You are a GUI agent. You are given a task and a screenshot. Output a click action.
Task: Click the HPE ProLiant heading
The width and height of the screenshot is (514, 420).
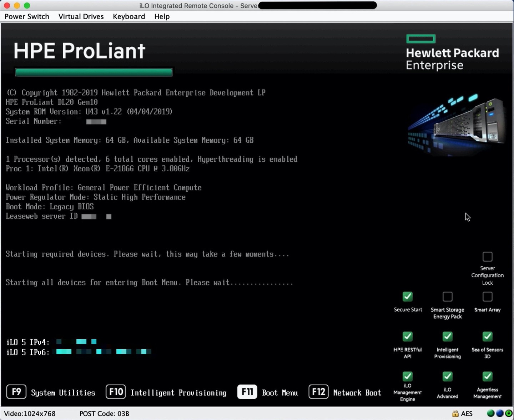click(79, 51)
